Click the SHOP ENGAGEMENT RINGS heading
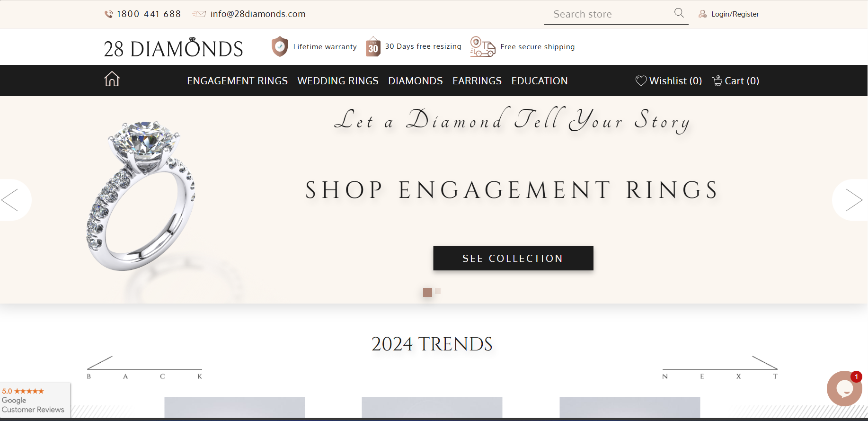Viewport: 868px width, 421px height. 512,190
